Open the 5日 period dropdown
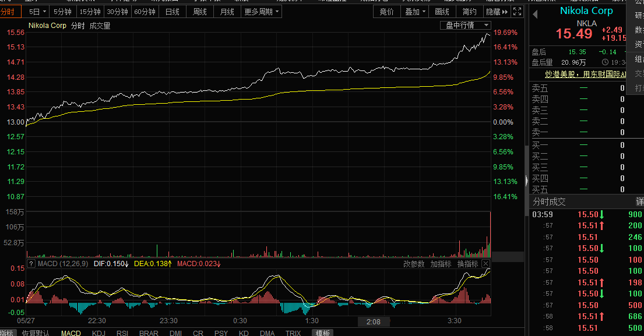The image size is (644, 336). click(37, 12)
